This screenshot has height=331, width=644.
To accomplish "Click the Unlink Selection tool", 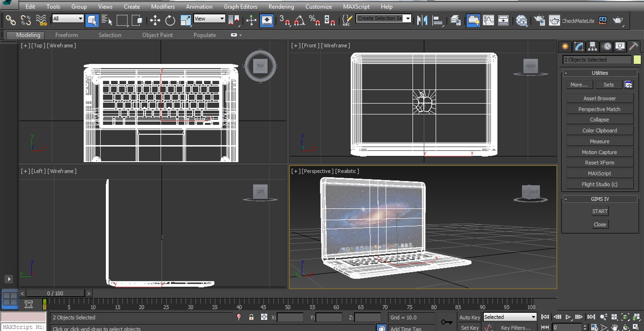I will 26,20.
